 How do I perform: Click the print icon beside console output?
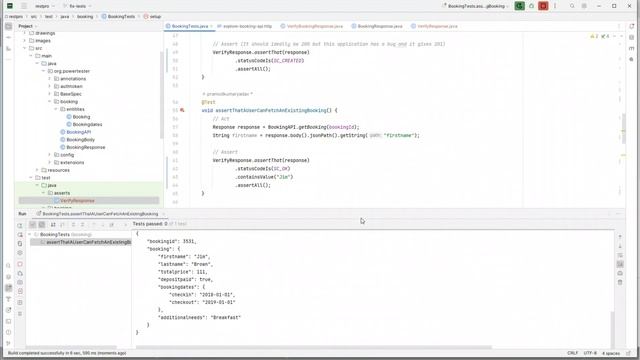[620, 273]
